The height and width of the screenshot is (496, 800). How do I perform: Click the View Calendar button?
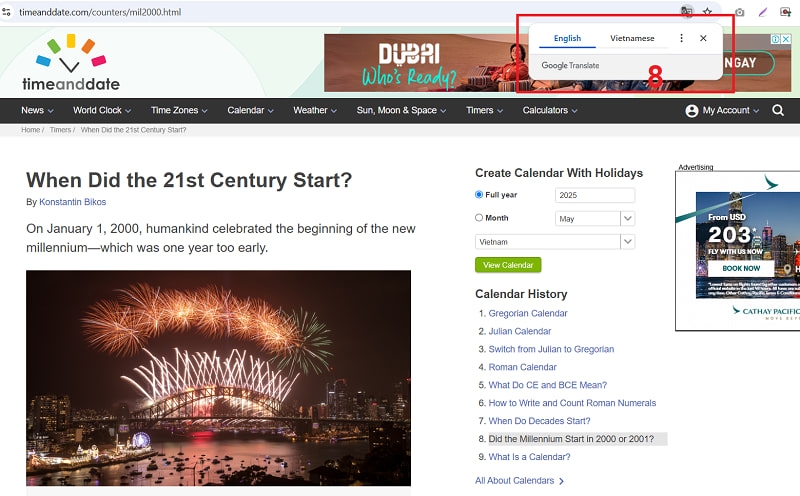click(508, 265)
